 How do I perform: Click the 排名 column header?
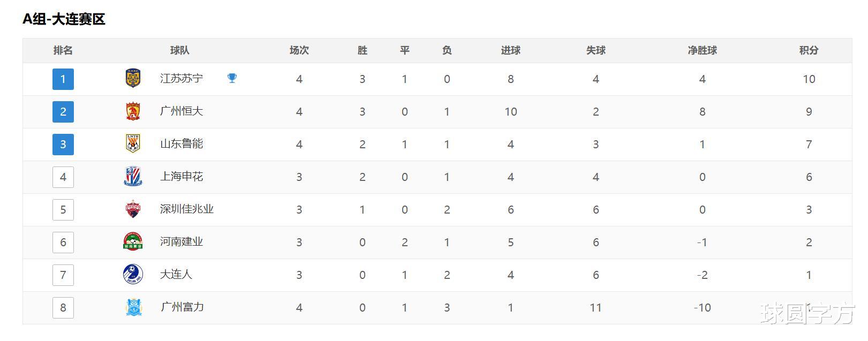point(63,50)
